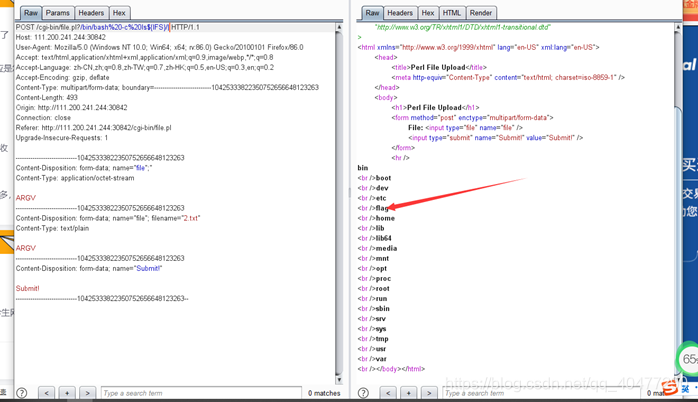Screen dimensions: 698x402
Task: Click the request scrollbar down arrow
Action: (x=339, y=380)
